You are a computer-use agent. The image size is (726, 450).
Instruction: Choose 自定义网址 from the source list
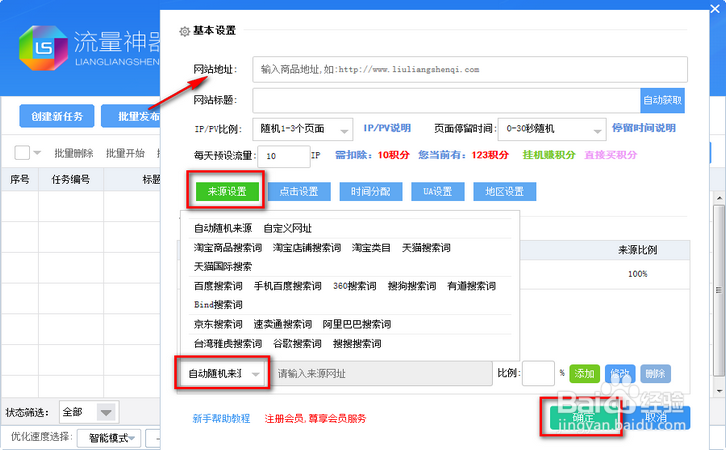(288, 228)
